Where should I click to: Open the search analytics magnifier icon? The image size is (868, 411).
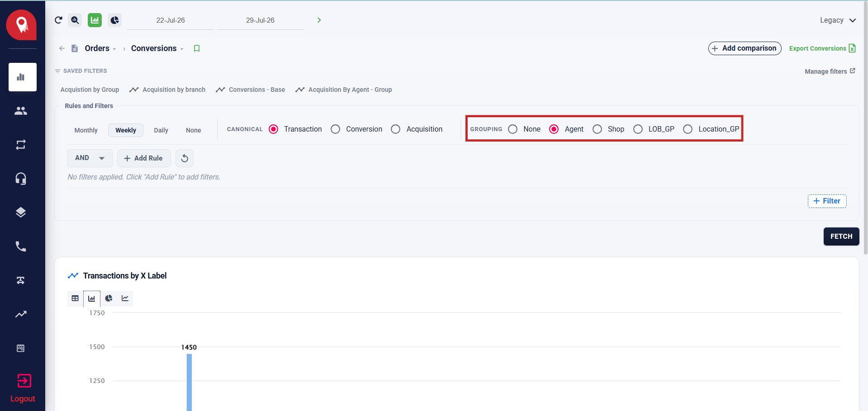[x=75, y=20]
